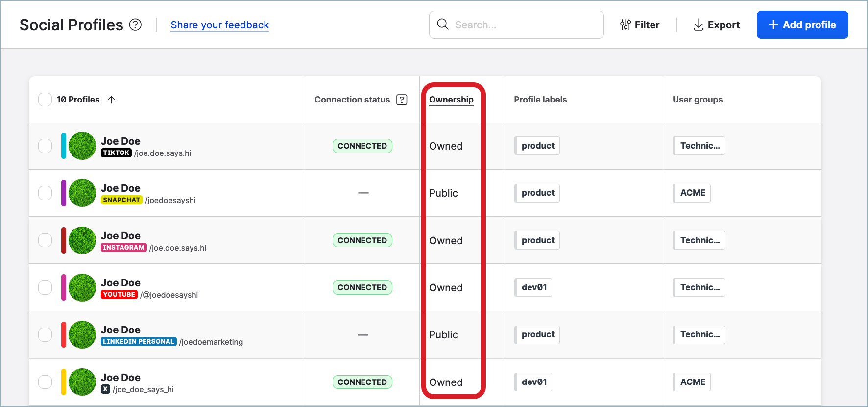Click the search magnifier icon
The width and height of the screenshot is (868, 407).
[443, 25]
